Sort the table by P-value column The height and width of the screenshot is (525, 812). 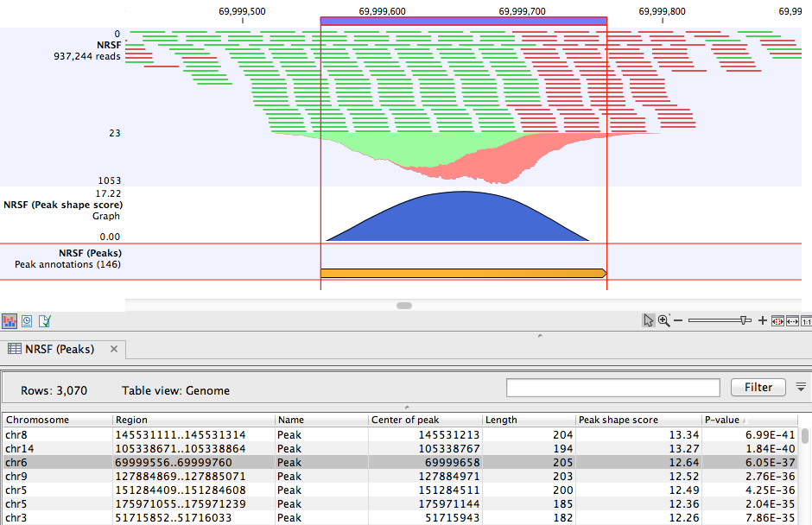(721, 420)
